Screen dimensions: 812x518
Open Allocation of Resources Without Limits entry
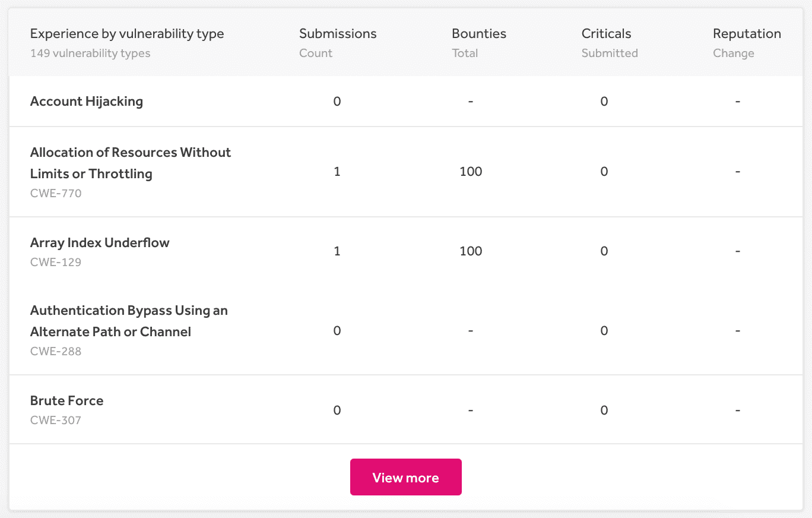coord(130,163)
